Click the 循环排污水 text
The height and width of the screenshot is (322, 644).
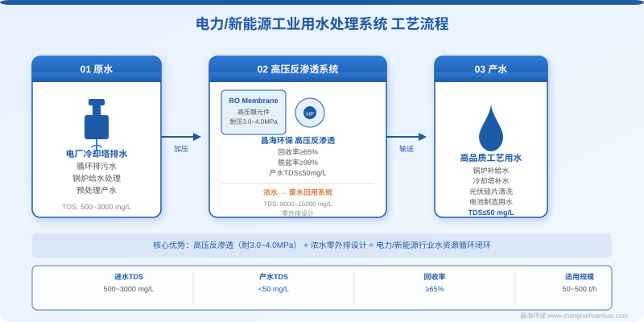coord(97,167)
